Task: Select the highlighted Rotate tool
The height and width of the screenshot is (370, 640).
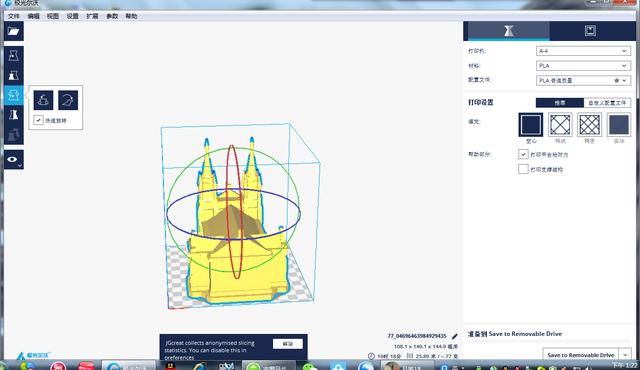Action: (x=13, y=95)
